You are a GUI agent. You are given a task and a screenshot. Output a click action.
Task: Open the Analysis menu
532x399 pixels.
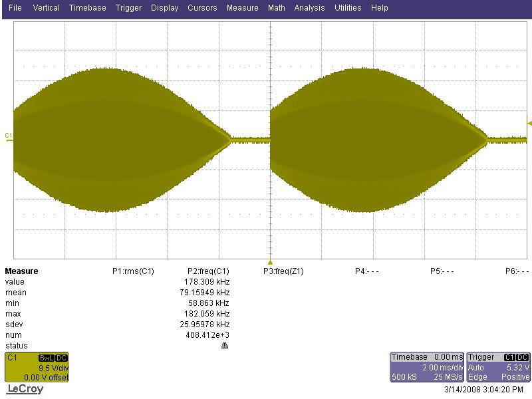[x=309, y=8]
